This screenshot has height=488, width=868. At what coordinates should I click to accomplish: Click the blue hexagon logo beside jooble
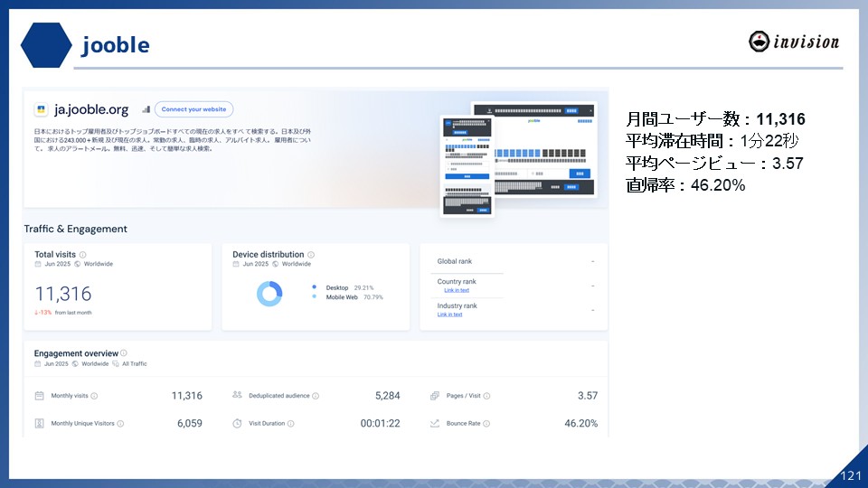coord(46,45)
